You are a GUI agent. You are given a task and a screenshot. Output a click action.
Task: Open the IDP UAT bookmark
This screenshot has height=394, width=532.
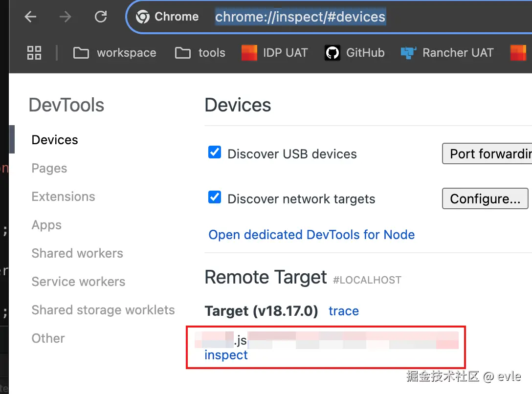pyautogui.click(x=275, y=53)
